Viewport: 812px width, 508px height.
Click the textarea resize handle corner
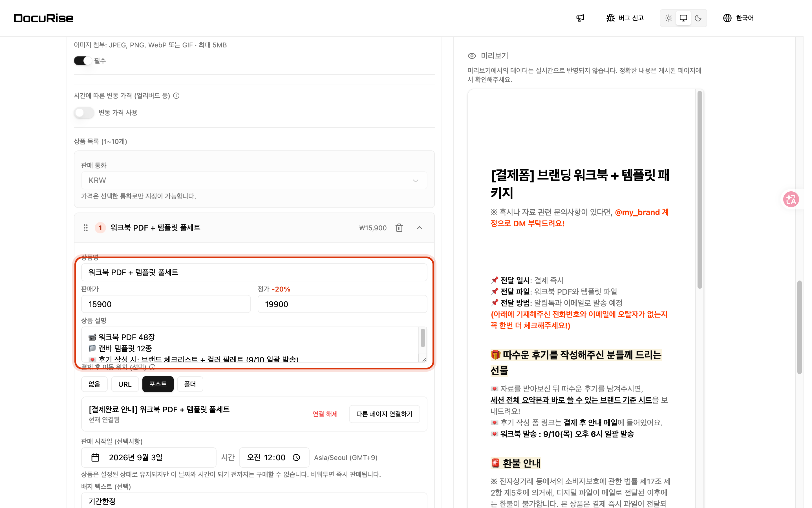[x=424, y=360]
